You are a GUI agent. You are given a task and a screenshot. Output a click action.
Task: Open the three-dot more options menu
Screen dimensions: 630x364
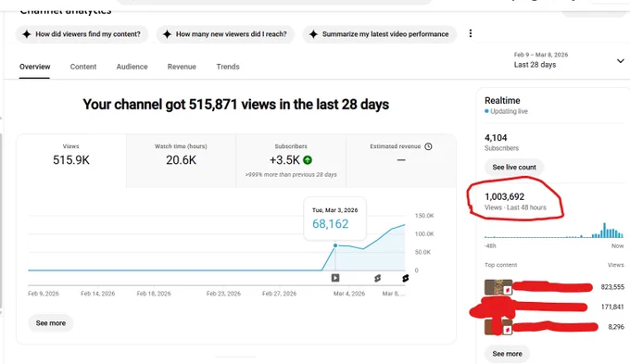(x=471, y=33)
